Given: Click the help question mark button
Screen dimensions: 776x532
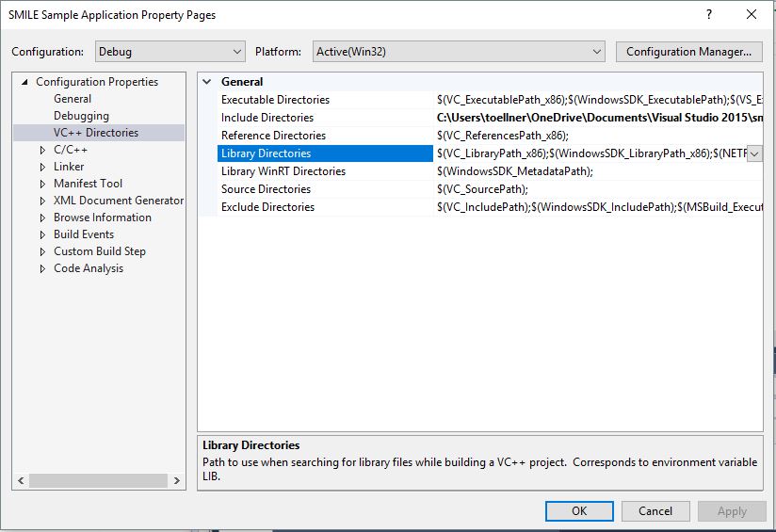Looking at the screenshot, I should click(709, 14).
